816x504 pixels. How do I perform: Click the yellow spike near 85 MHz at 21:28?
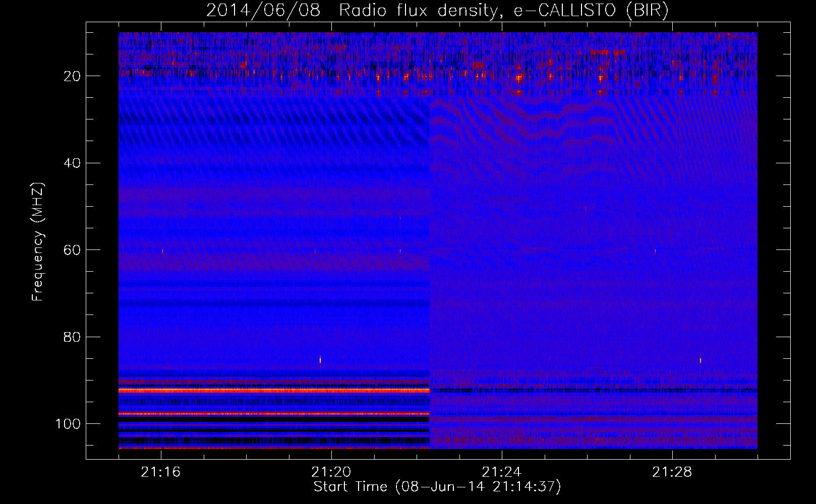tap(700, 360)
